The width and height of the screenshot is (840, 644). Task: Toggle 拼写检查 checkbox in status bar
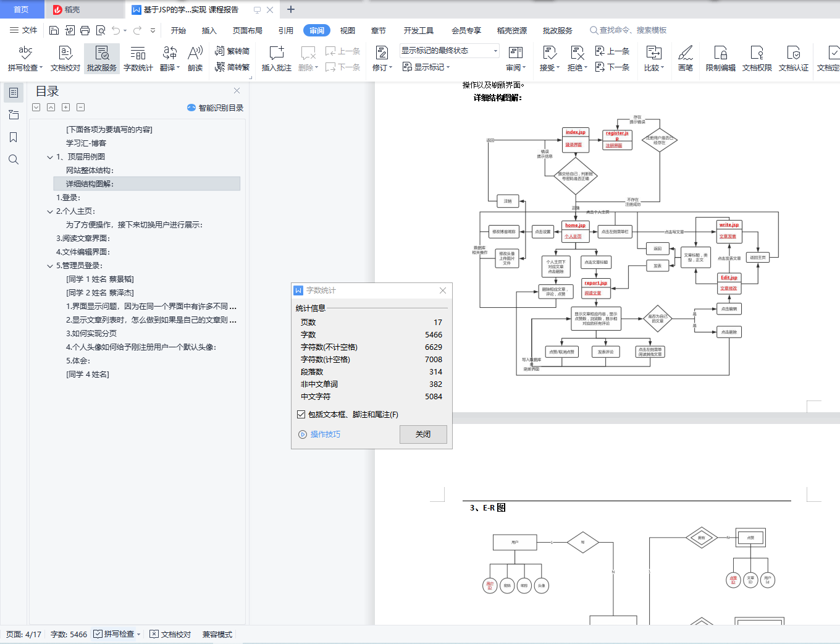(98, 634)
